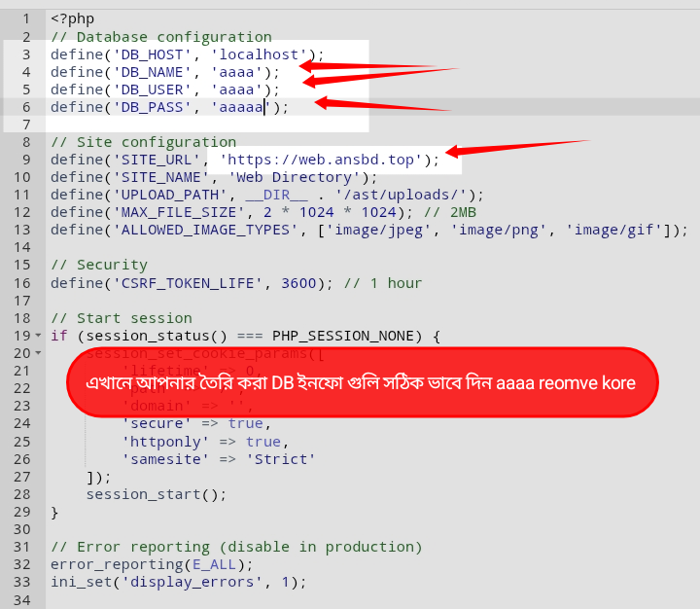700x609 pixels.
Task: Click line number 9 in the gutter
Action: point(25,160)
